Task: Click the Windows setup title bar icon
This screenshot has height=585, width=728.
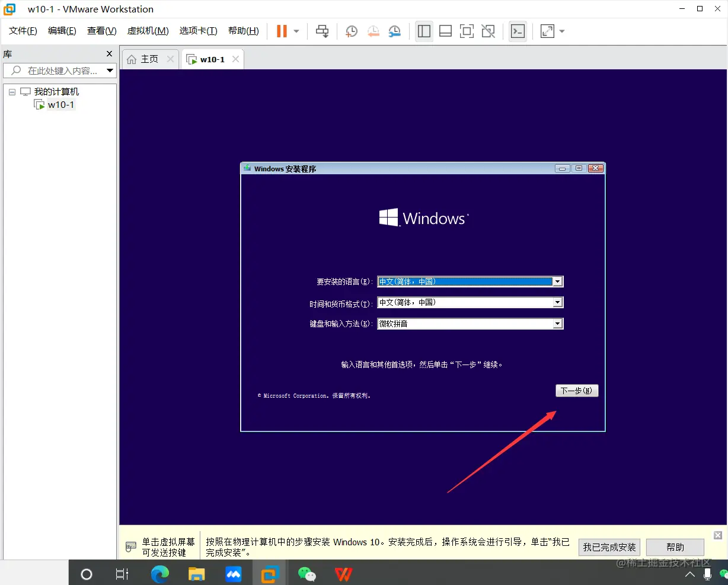Action: click(247, 168)
